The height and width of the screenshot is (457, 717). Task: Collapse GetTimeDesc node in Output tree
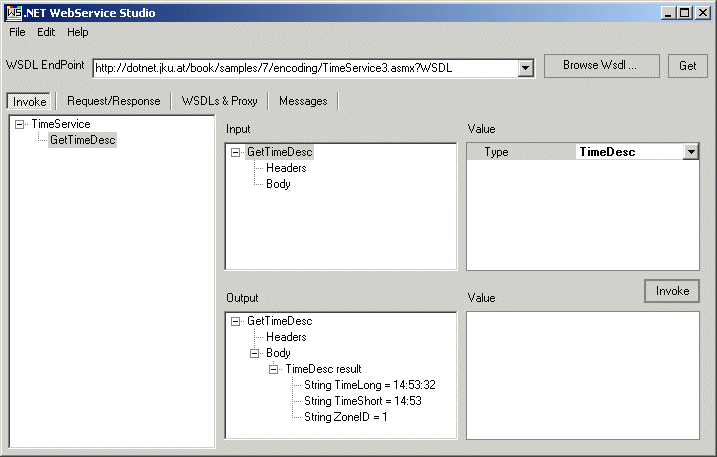[x=235, y=322]
